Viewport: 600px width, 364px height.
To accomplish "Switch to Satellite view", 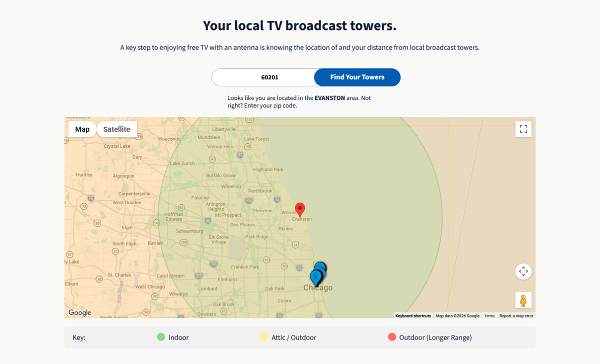I will [x=116, y=129].
